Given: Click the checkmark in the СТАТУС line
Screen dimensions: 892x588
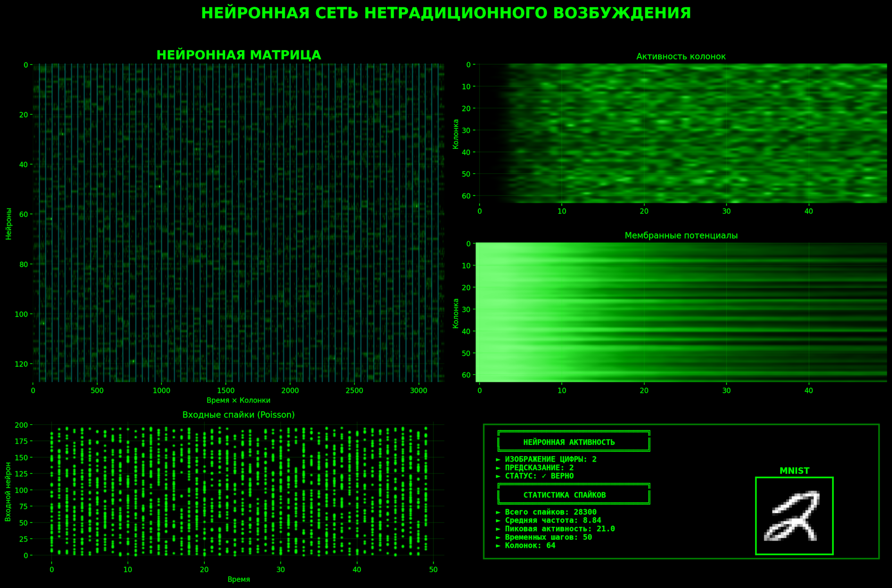Looking at the screenshot, I should point(544,476).
